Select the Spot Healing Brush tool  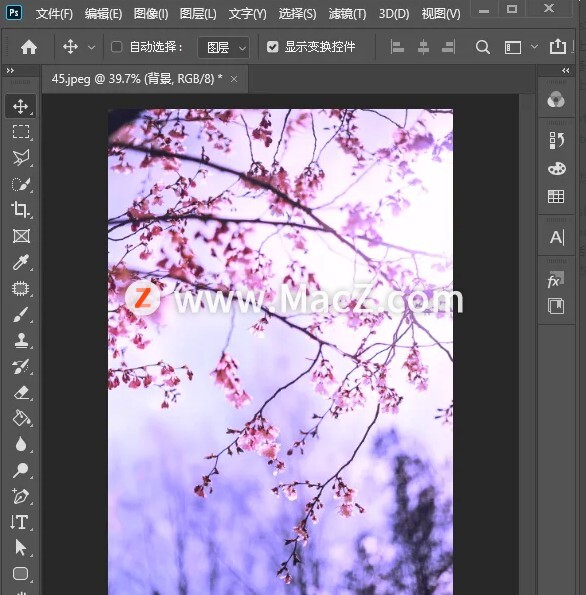[x=20, y=288]
